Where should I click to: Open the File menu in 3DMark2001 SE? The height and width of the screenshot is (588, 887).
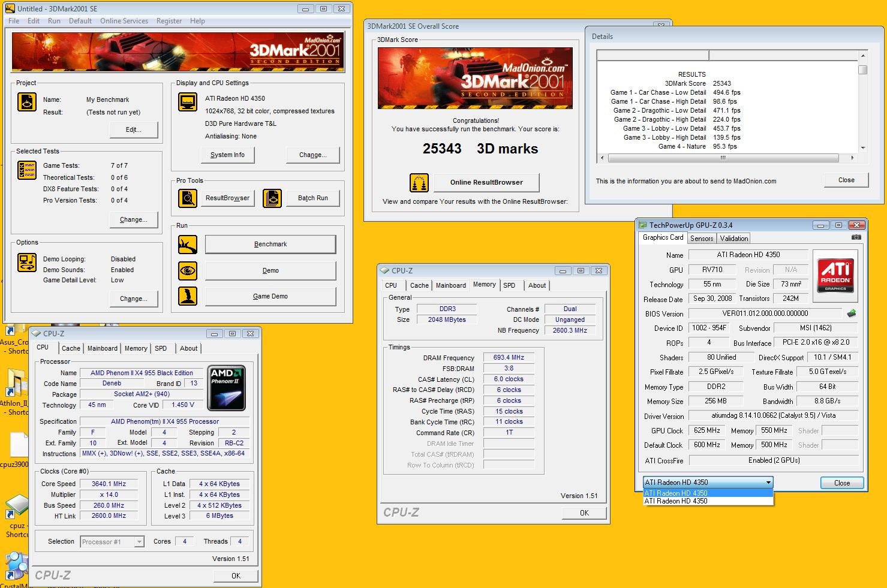point(13,21)
